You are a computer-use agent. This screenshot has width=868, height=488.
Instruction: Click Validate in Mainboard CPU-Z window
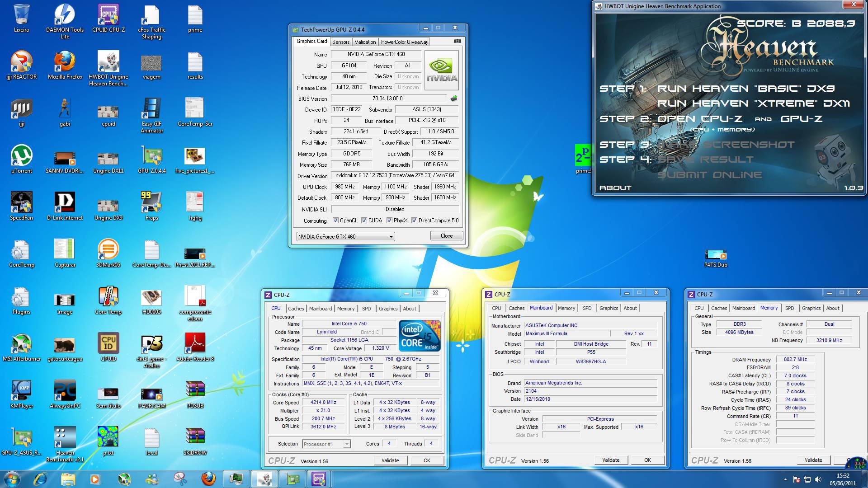click(x=611, y=460)
